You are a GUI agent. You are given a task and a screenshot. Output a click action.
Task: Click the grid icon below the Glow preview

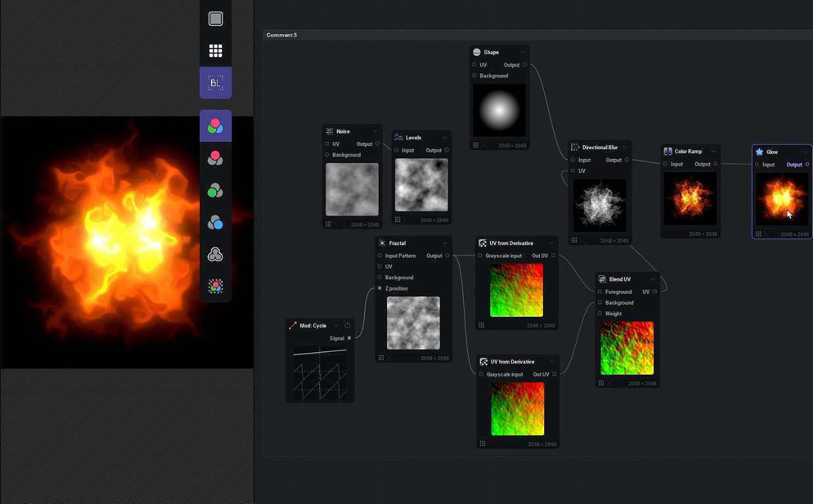[x=758, y=234]
